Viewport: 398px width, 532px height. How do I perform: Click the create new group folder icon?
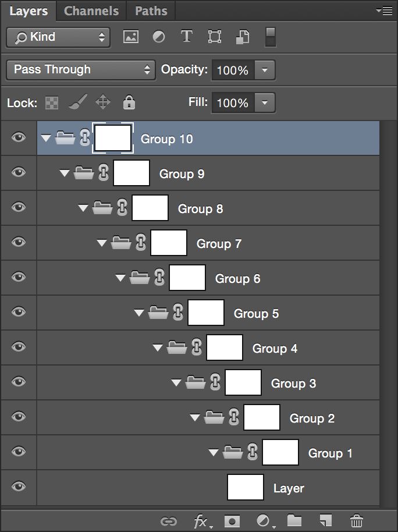pyautogui.click(x=294, y=520)
